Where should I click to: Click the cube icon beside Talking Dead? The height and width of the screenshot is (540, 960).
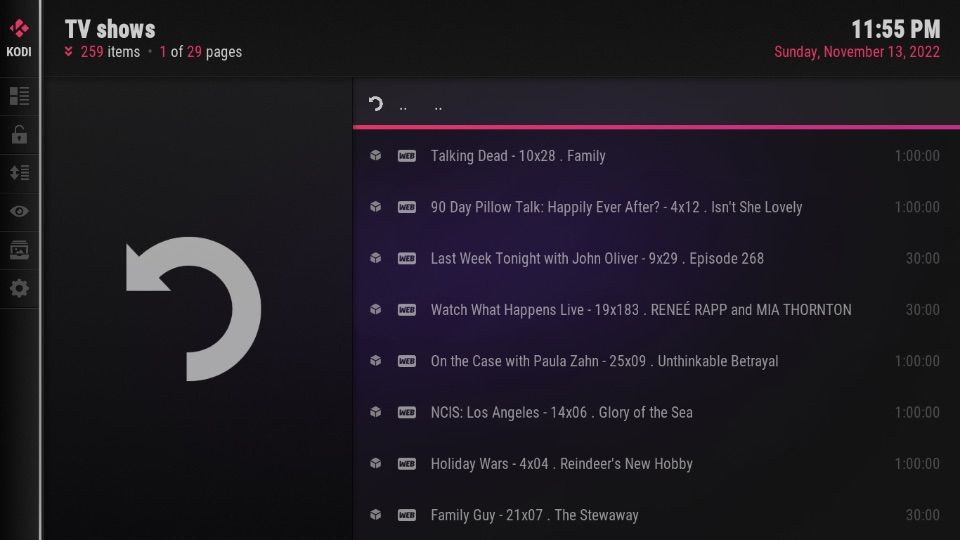375,156
